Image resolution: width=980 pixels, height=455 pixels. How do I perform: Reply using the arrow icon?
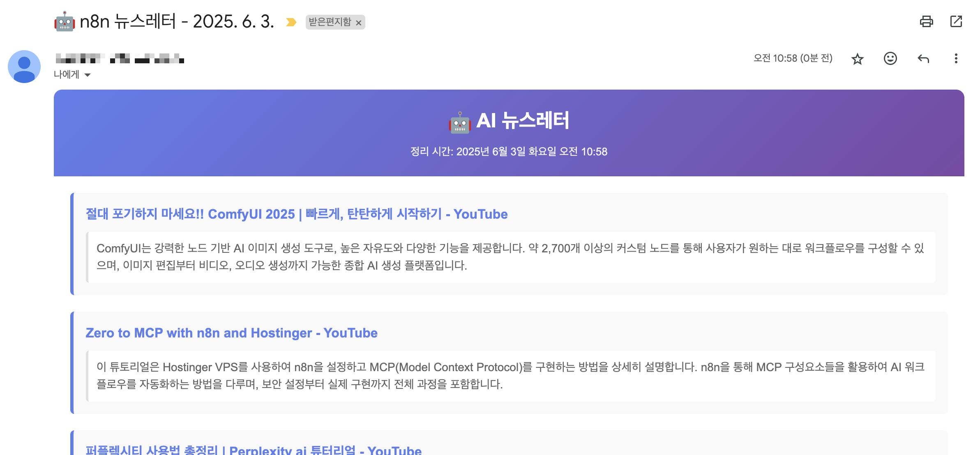(923, 59)
